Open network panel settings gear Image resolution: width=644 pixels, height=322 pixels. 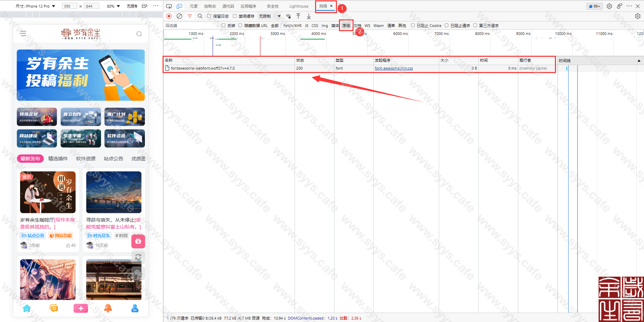[637, 16]
